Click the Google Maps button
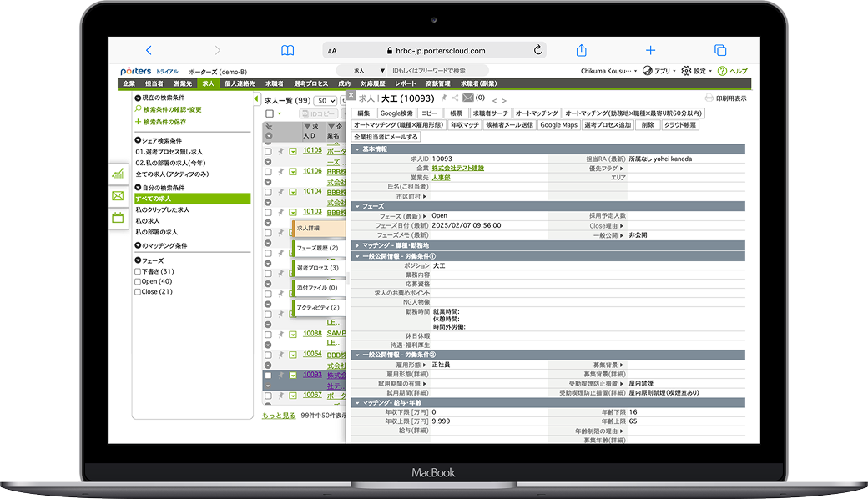 (x=558, y=125)
